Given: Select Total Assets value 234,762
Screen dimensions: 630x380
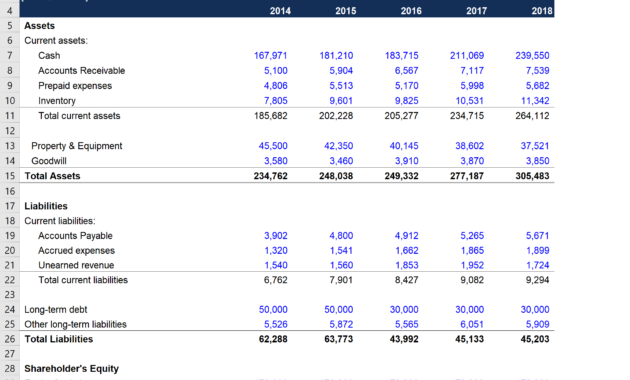Looking at the screenshot, I should click(x=270, y=176).
